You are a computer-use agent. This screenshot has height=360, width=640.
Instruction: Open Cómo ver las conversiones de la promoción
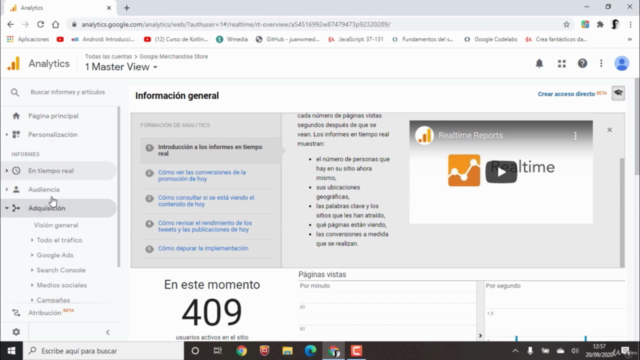click(x=202, y=176)
